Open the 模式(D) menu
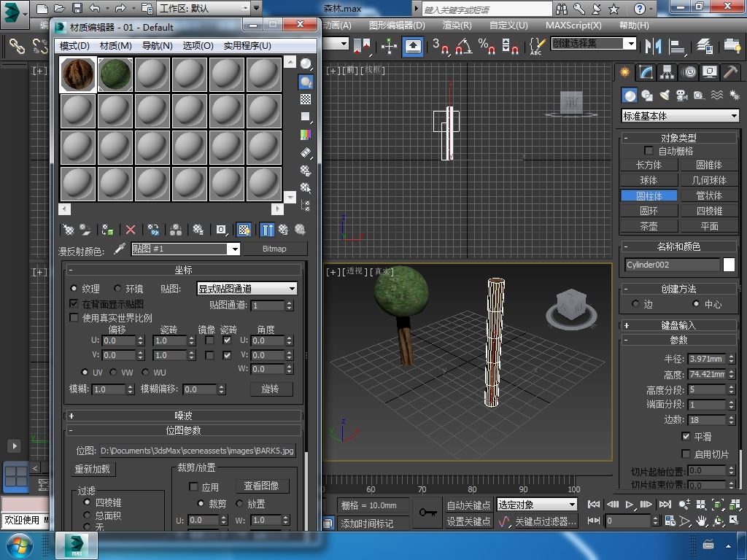Viewport: 747px width, 560px height. click(x=74, y=46)
